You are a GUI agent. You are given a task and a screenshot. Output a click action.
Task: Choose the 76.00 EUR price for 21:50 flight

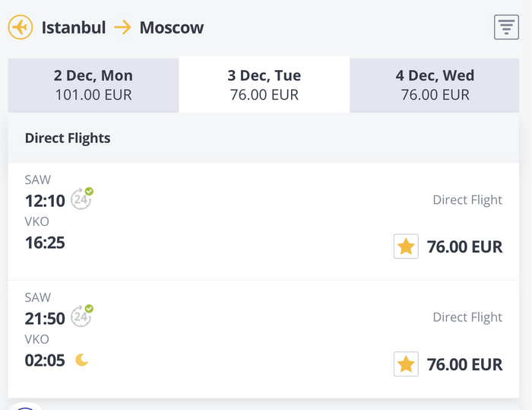(464, 364)
